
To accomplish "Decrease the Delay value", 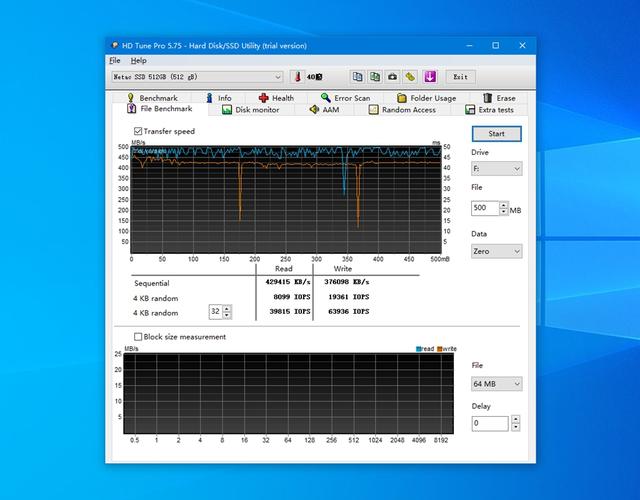I will (x=516, y=427).
